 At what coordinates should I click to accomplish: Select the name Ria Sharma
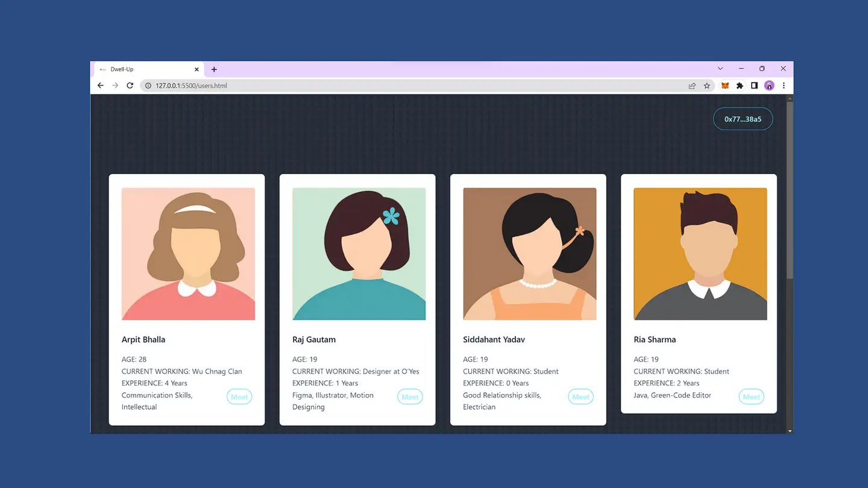pyautogui.click(x=655, y=340)
